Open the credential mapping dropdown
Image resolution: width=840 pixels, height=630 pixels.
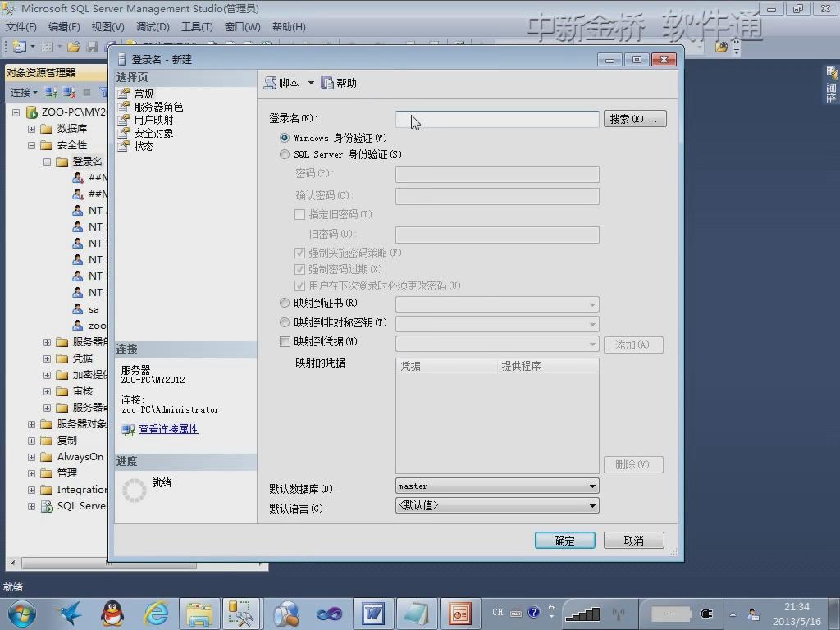tap(497, 344)
